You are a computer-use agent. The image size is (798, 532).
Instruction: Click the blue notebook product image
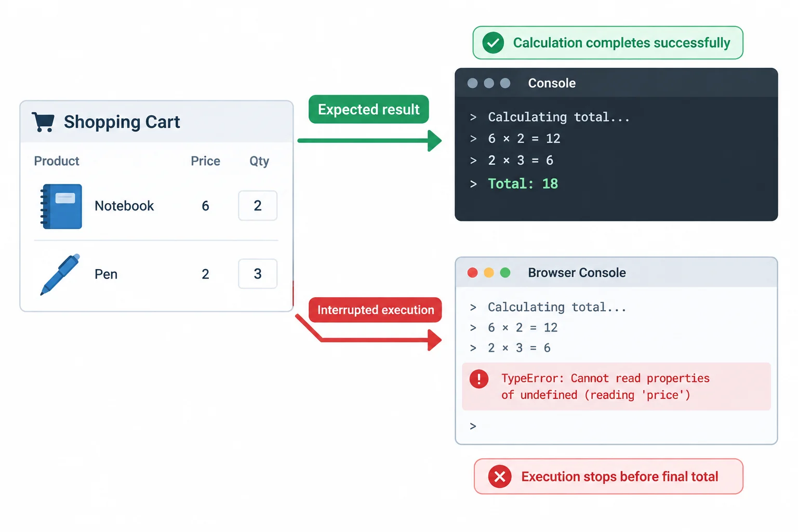click(x=61, y=206)
